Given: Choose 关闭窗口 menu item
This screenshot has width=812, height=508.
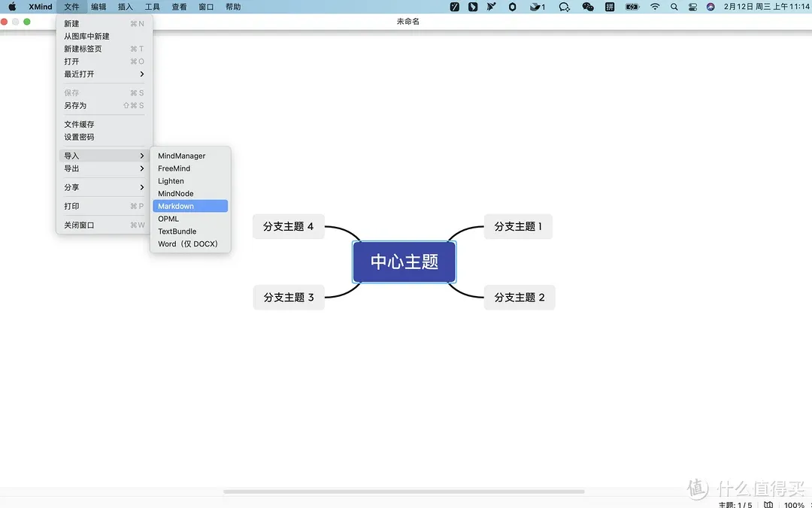Looking at the screenshot, I should 104,225.
